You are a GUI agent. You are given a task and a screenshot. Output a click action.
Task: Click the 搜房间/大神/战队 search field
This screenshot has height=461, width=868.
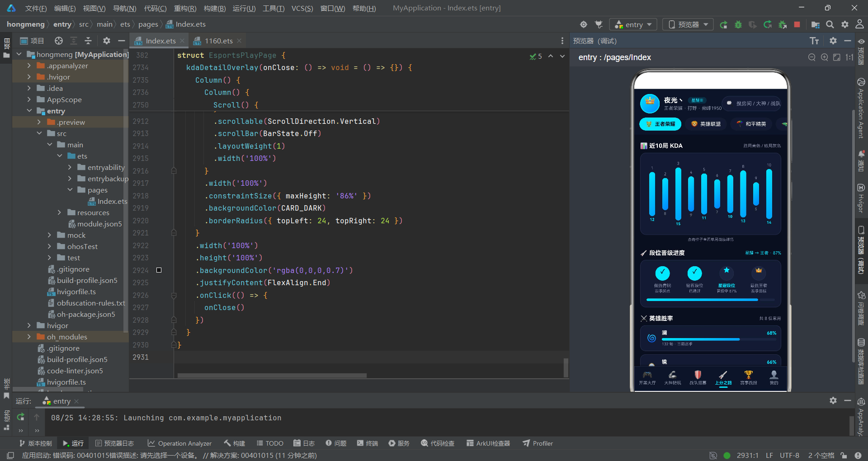752,103
